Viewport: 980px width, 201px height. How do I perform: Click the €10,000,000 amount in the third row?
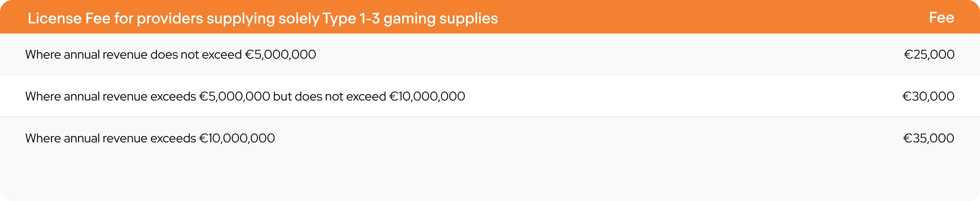click(x=237, y=138)
